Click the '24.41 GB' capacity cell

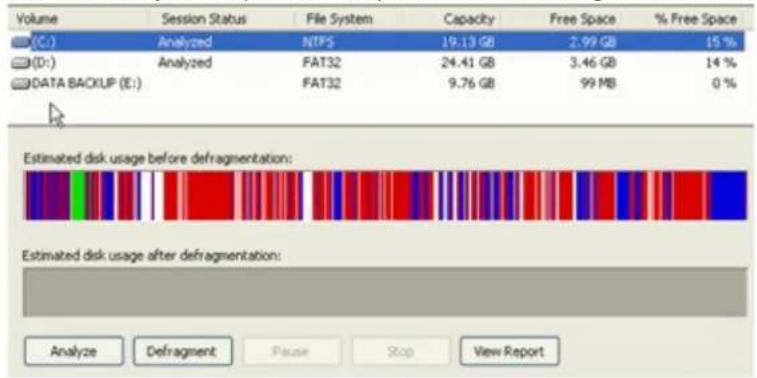pyautogui.click(x=468, y=63)
